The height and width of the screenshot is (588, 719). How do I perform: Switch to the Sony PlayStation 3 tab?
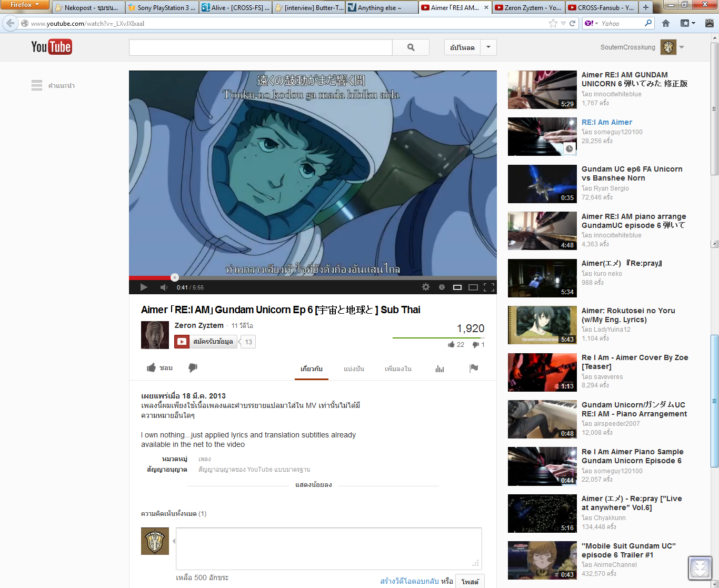162,7
